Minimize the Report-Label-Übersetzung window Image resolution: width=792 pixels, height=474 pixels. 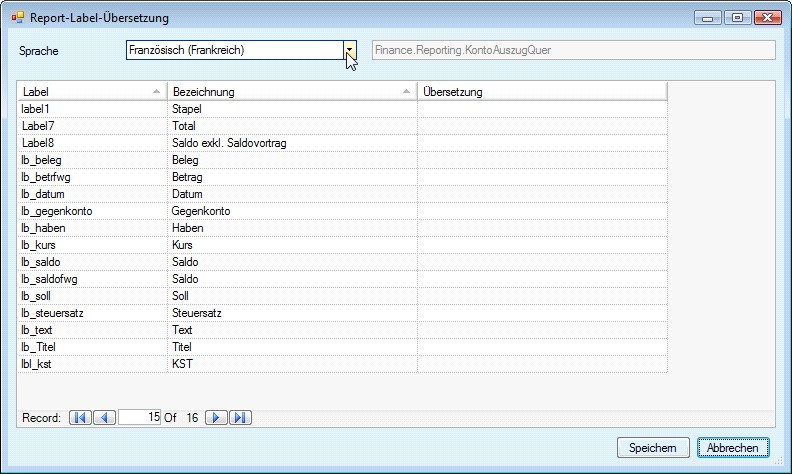(x=708, y=18)
